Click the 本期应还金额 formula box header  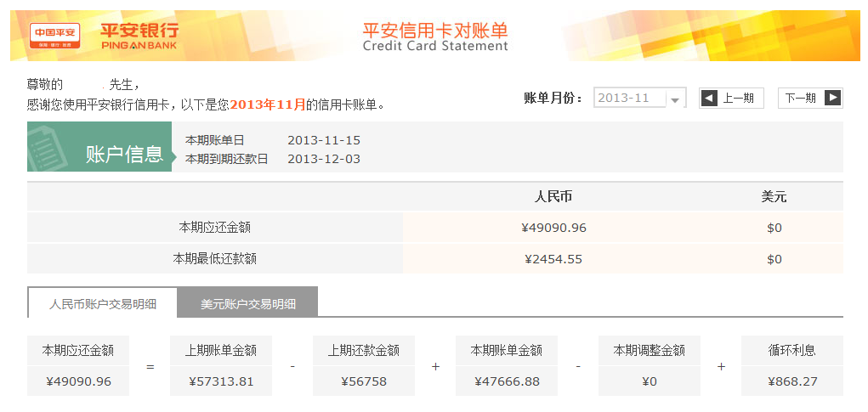pyautogui.click(x=78, y=351)
